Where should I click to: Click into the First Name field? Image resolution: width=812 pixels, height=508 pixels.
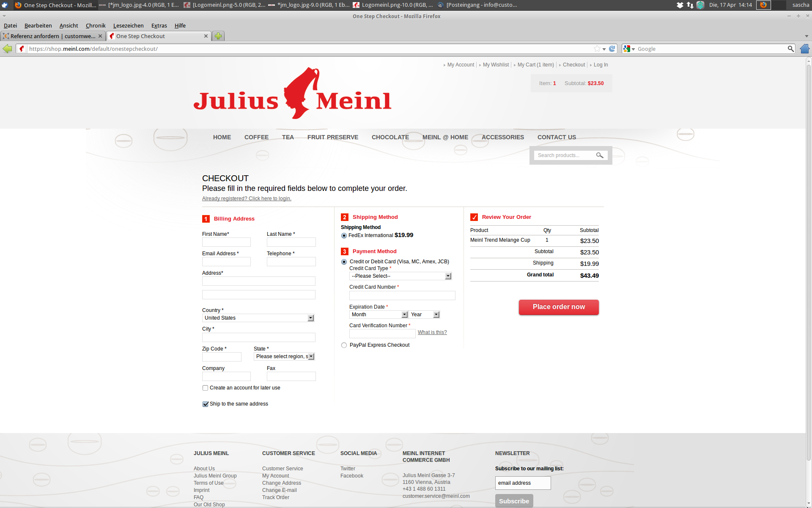click(x=226, y=242)
